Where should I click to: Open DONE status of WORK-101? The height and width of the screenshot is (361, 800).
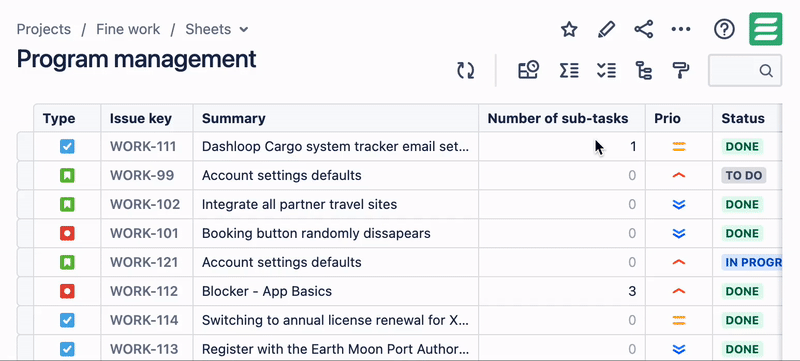point(742,234)
